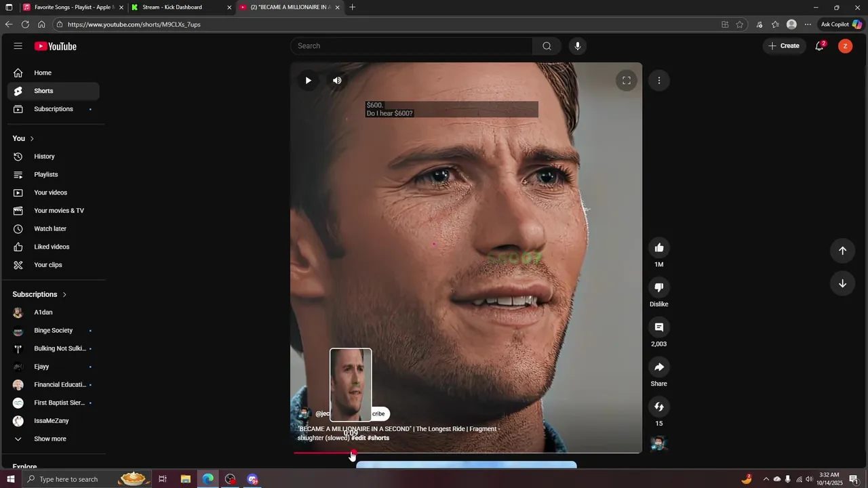868x488 pixels.
Task: Close the Kick Dashboard tab
Action: tap(229, 7)
